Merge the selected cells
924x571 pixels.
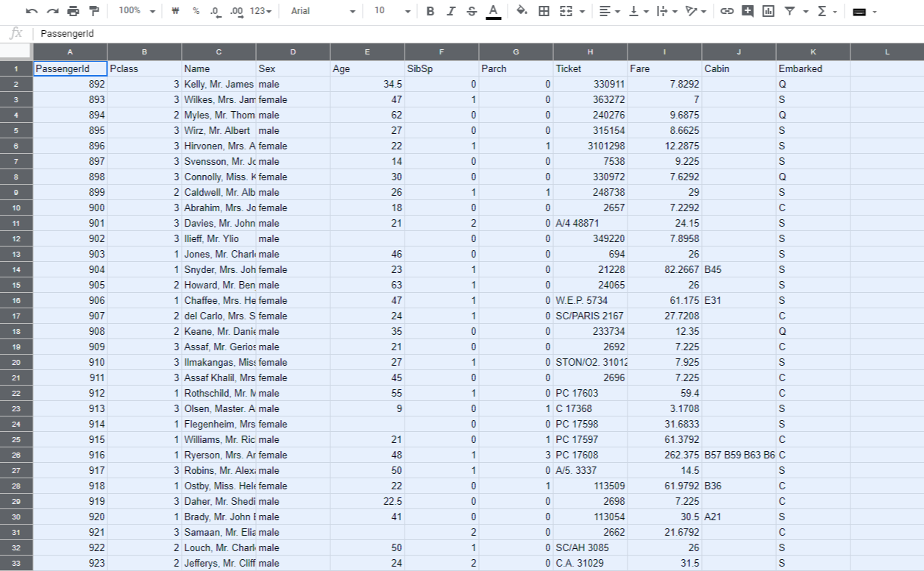tap(566, 11)
